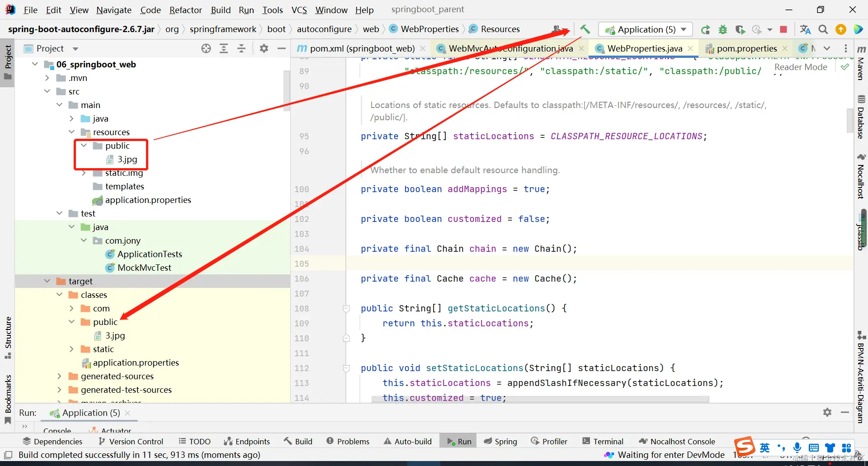The width and height of the screenshot is (868, 466).
Task: Close the pom.xml (springboot_web) tab
Action: click(x=423, y=48)
